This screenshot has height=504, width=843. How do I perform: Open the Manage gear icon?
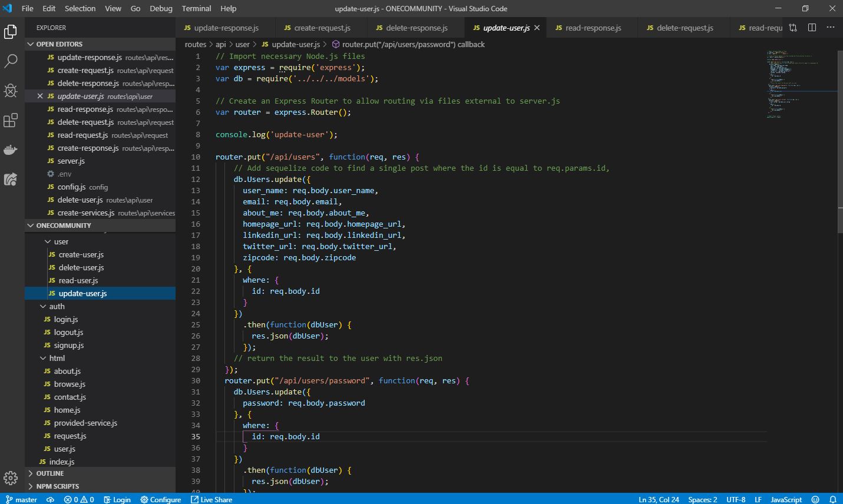tap(11, 478)
